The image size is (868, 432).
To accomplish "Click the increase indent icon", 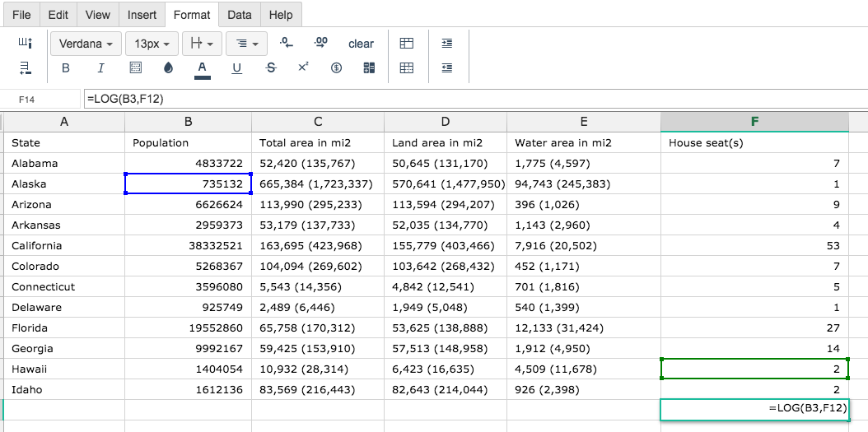I will click(x=447, y=43).
